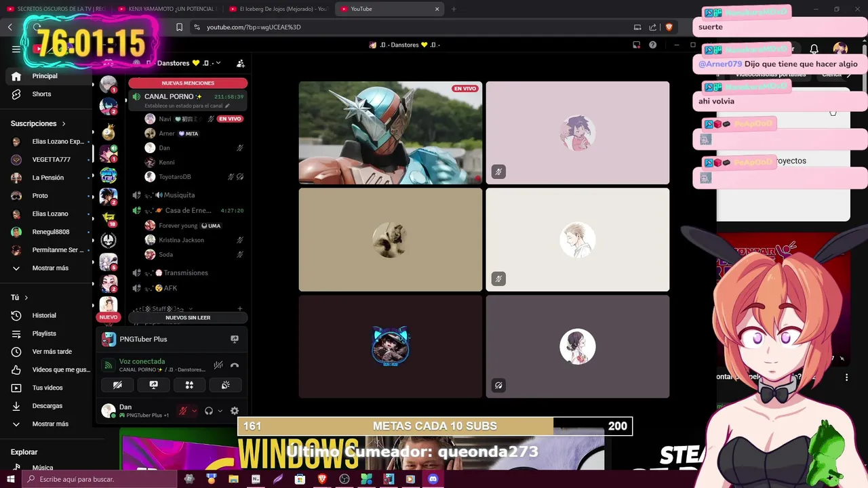Screen dimensions: 868x488
Task: Invite people icon next to Danstores header
Action: (240, 63)
